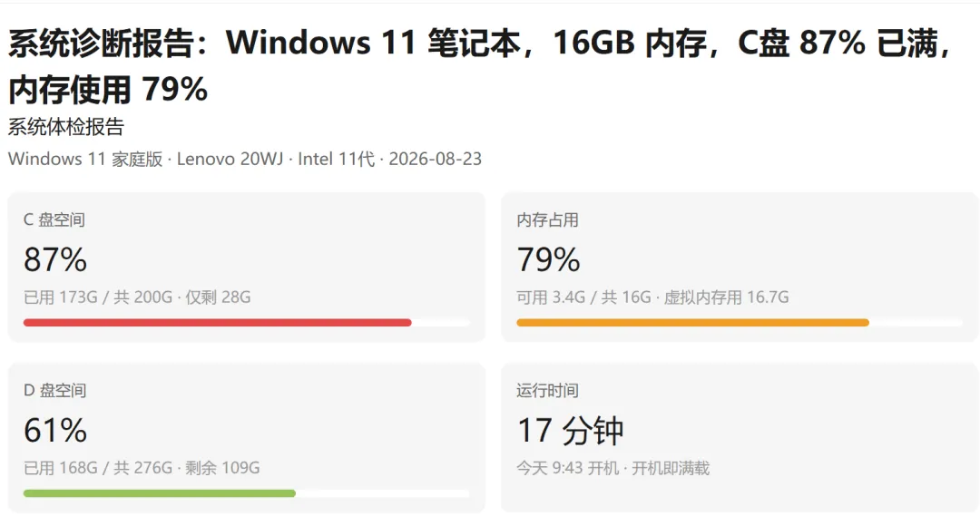Click the C 盘空间 card title

point(54,219)
